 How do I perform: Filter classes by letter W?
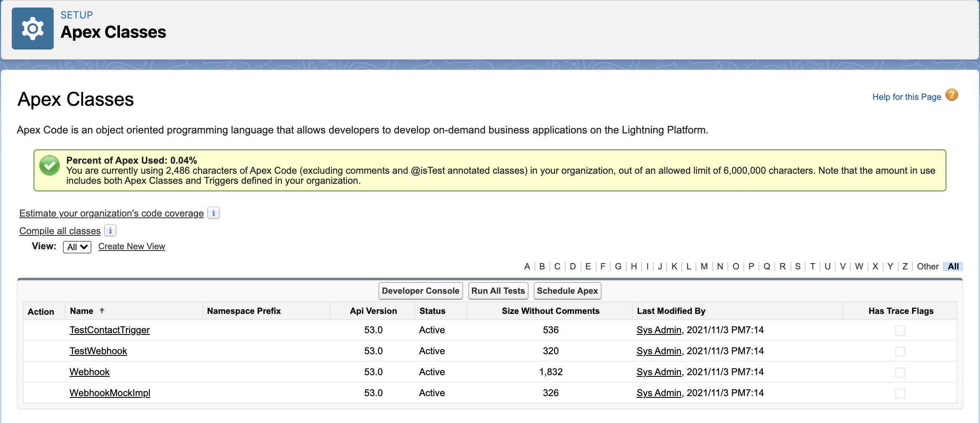point(859,266)
